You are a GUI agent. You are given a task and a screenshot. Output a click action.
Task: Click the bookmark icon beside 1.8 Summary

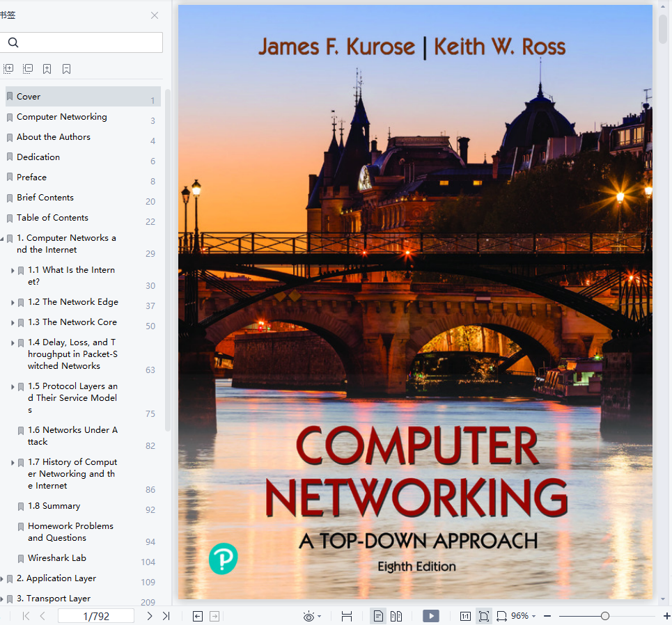tap(21, 507)
